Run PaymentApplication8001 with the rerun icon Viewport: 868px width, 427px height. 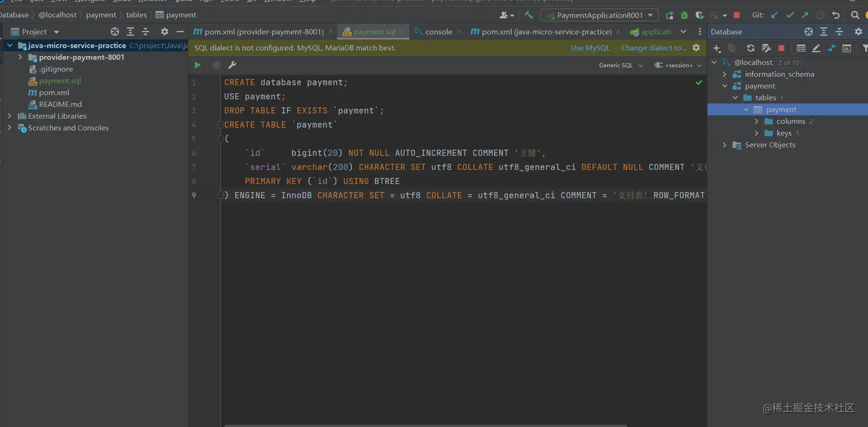pyautogui.click(x=669, y=15)
